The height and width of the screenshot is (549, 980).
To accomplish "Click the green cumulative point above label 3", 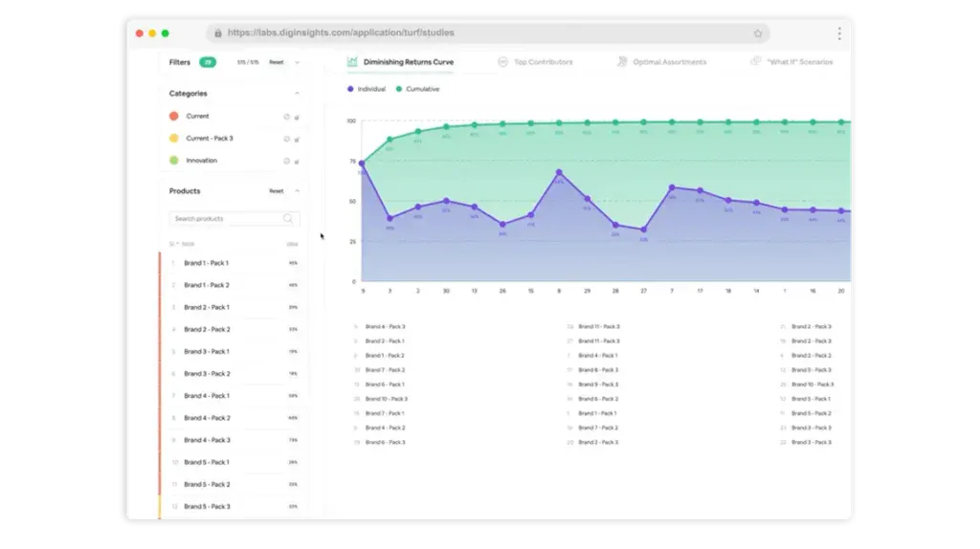I will pos(390,140).
